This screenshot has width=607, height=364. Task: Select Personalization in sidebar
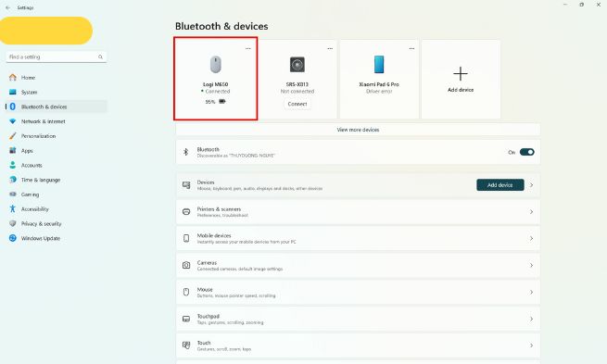(57, 136)
